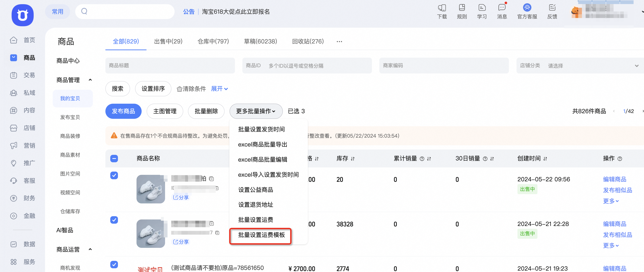
Task: Click the 搜索 button
Action: (x=117, y=89)
